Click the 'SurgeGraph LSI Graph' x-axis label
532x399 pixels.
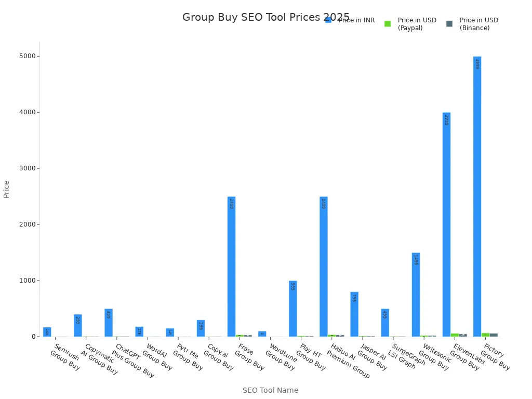(x=406, y=356)
